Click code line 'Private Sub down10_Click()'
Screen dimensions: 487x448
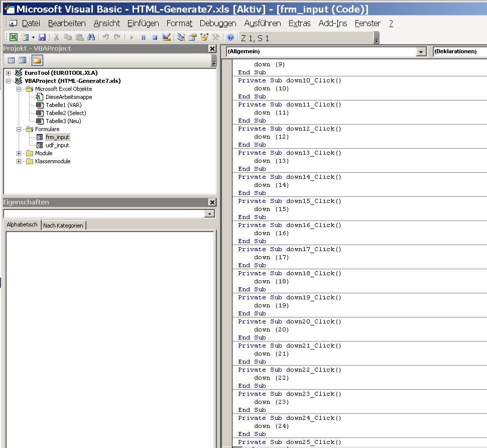tap(290, 80)
